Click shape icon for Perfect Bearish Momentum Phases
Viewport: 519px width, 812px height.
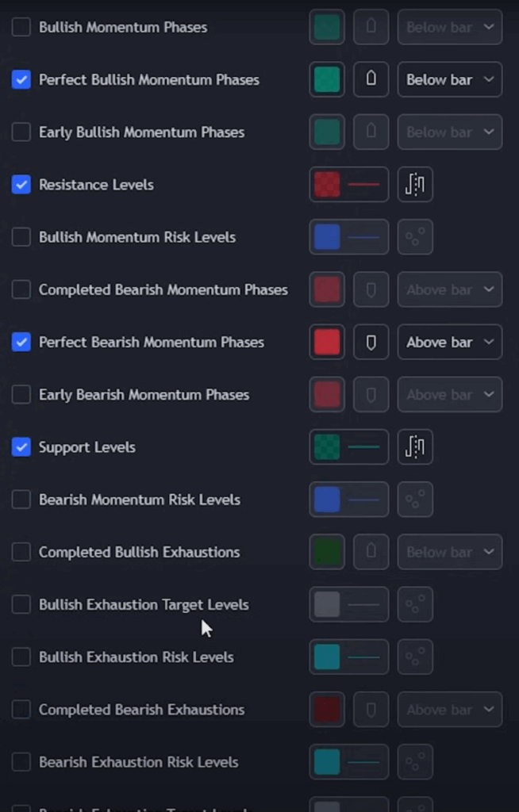[371, 343]
